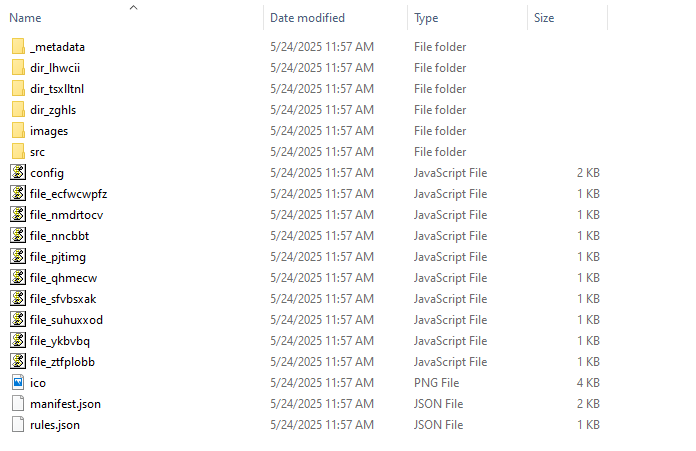Click the sort arrow above Name column
This screenshot has width=696, height=451.
tap(133, 7)
